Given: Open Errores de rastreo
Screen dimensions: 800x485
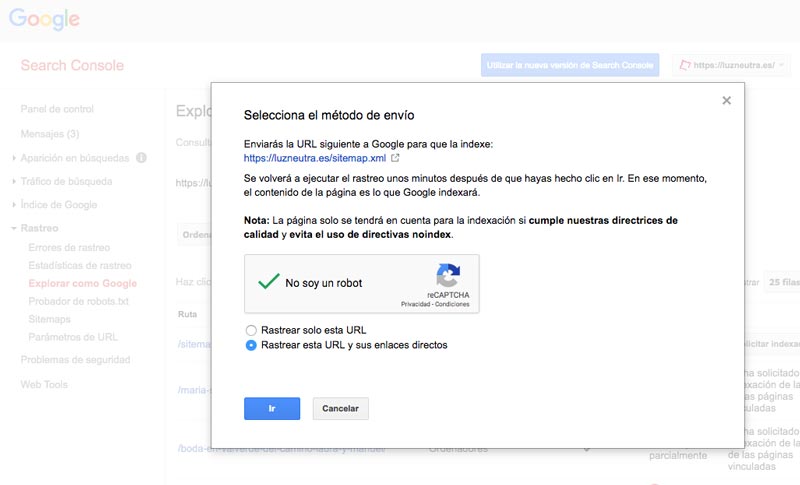Looking at the screenshot, I should (x=69, y=247).
